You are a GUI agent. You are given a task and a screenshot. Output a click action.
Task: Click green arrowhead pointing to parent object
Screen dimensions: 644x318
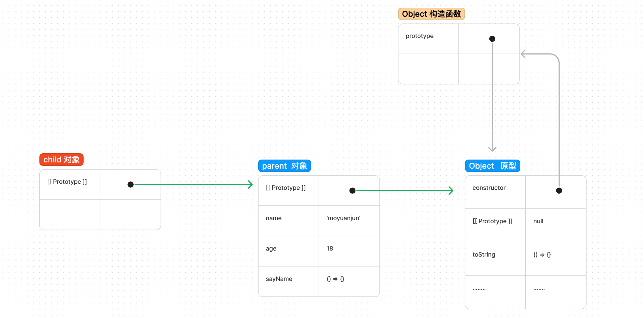point(251,185)
